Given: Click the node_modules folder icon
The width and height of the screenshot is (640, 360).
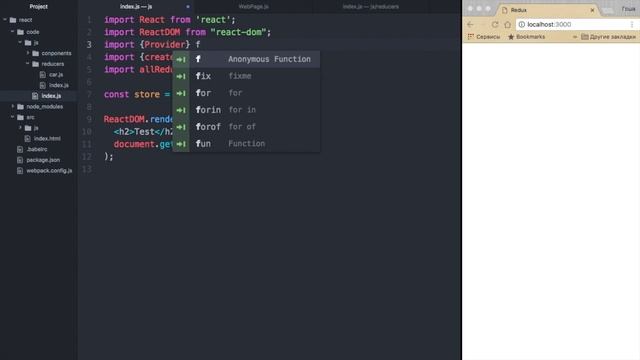Looking at the screenshot, I should coord(20,107).
